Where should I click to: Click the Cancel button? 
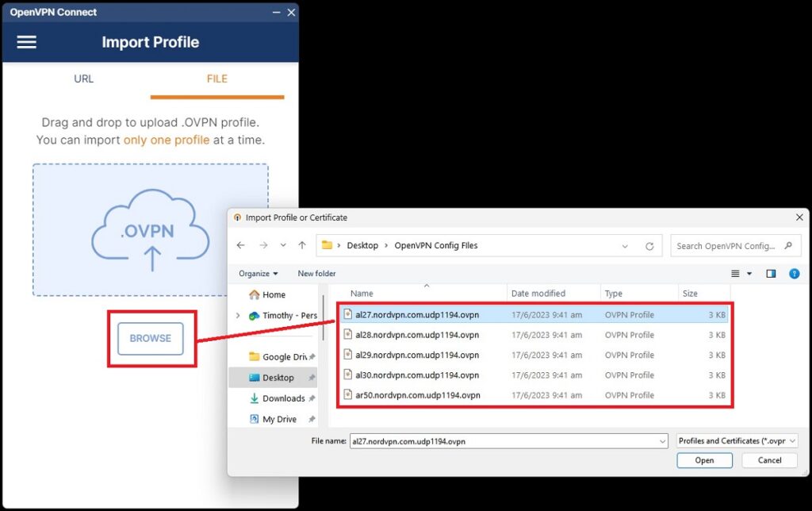[769, 460]
